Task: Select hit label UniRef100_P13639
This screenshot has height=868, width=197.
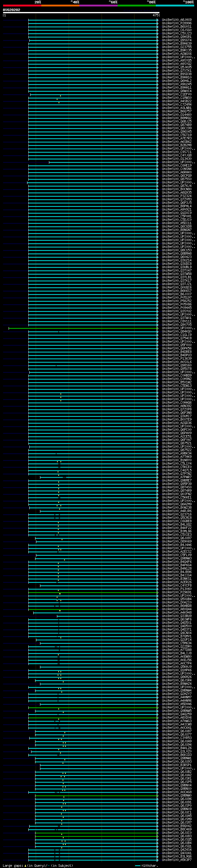Action: tap(177, 358)
